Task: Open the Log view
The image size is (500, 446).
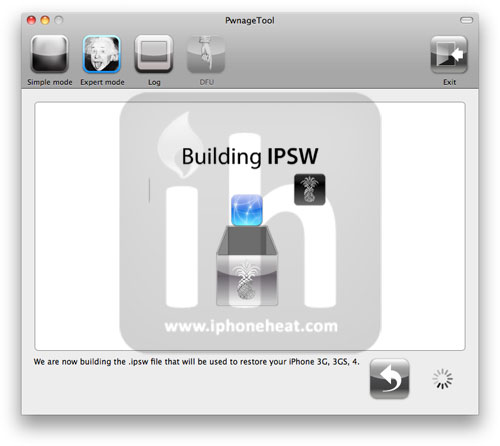Action: pos(154,54)
